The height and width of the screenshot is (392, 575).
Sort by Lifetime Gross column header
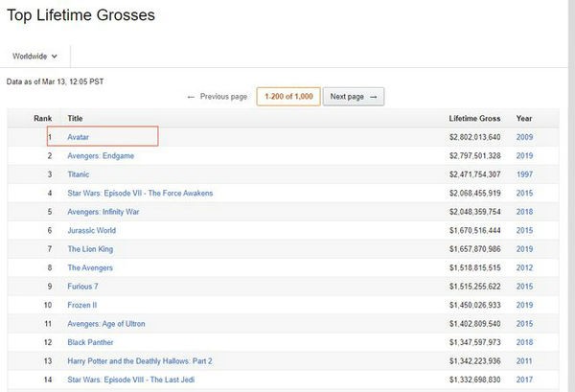pos(474,118)
